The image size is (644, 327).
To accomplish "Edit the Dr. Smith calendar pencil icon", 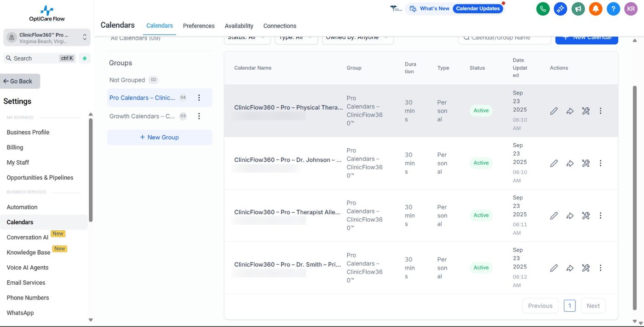I will (x=554, y=268).
